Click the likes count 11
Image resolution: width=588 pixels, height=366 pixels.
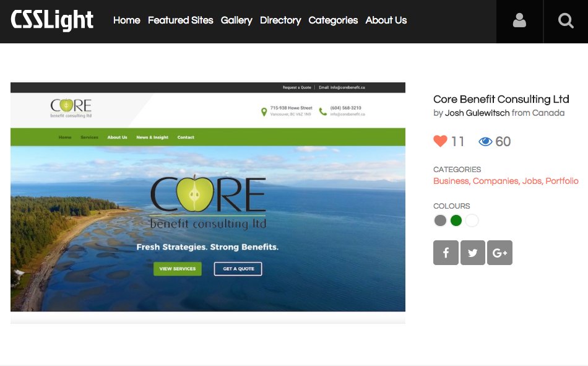(457, 142)
